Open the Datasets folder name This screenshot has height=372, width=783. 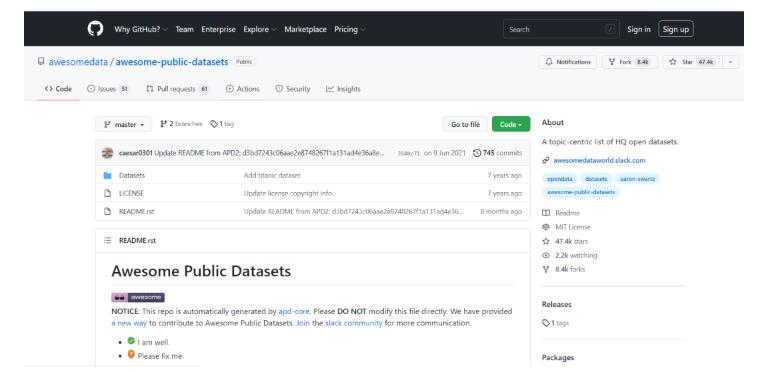click(132, 175)
